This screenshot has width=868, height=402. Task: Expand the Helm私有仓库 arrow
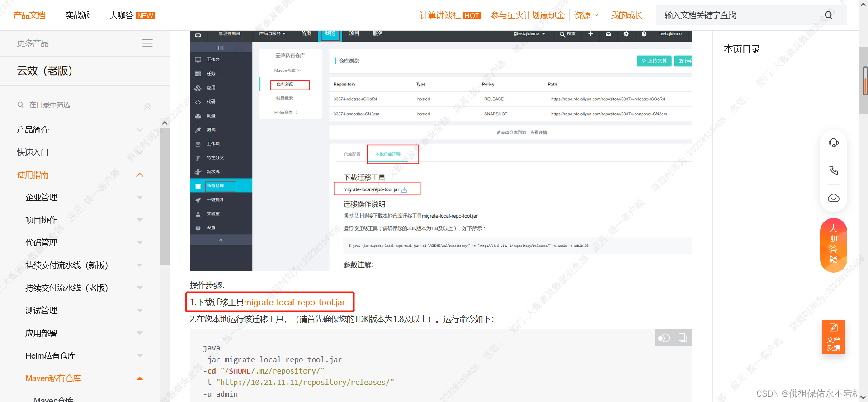click(x=140, y=356)
